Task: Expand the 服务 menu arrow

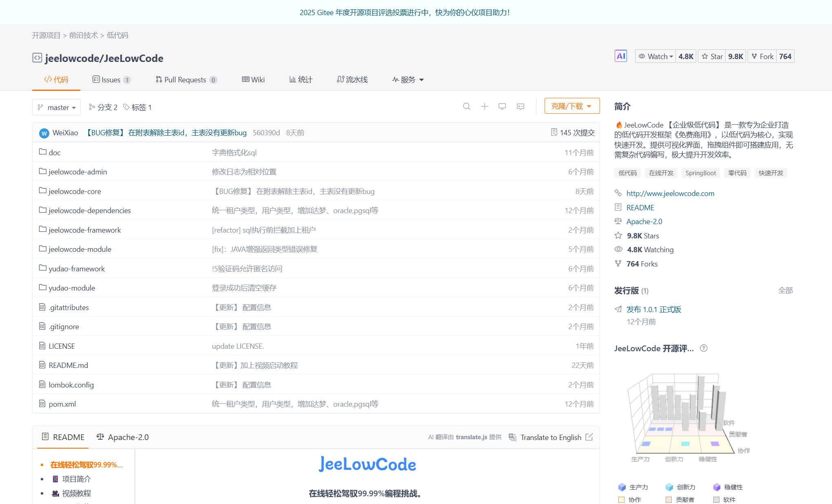Action: point(422,79)
